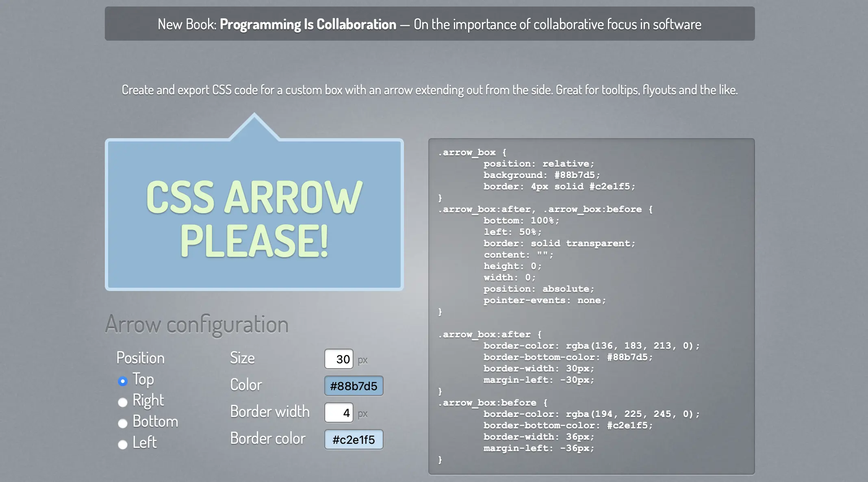Click the Right label text
Screen dimensions: 868x482
148,400
